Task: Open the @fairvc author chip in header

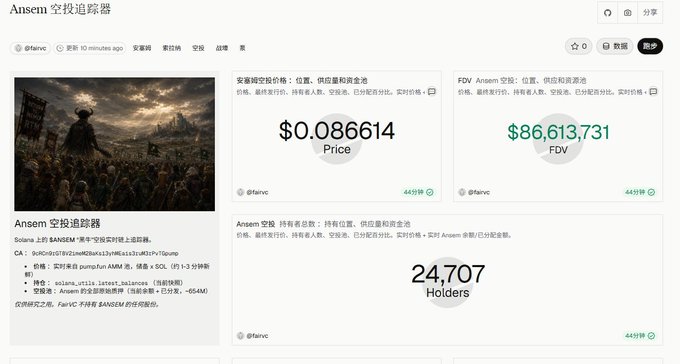Action: 30,48
